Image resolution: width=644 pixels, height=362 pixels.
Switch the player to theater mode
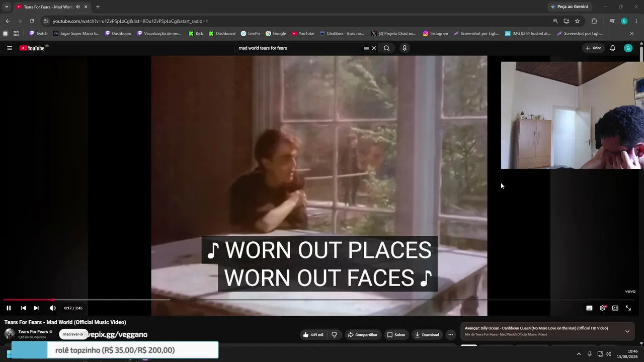(x=615, y=308)
